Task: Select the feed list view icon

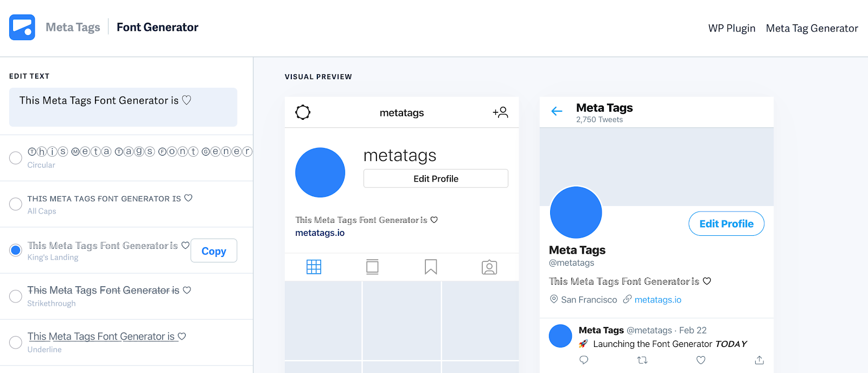Action: pyautogui.click(x=372, y=267)
